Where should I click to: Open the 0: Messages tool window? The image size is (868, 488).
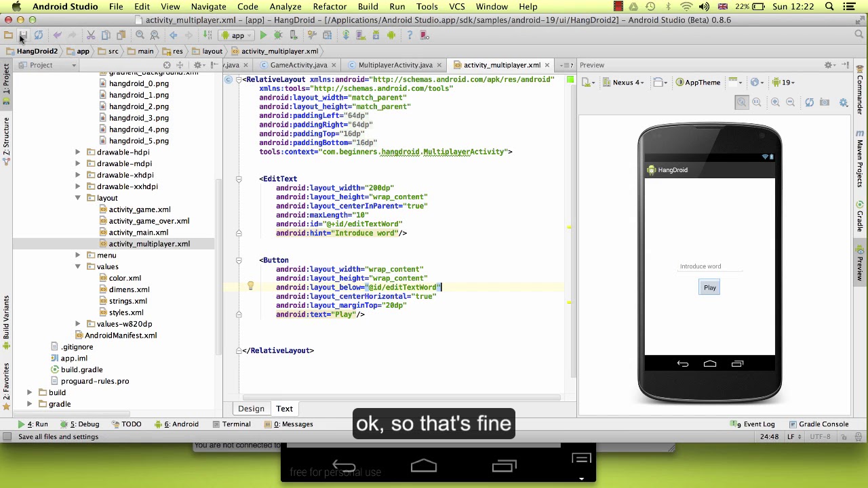click(293, 424)
